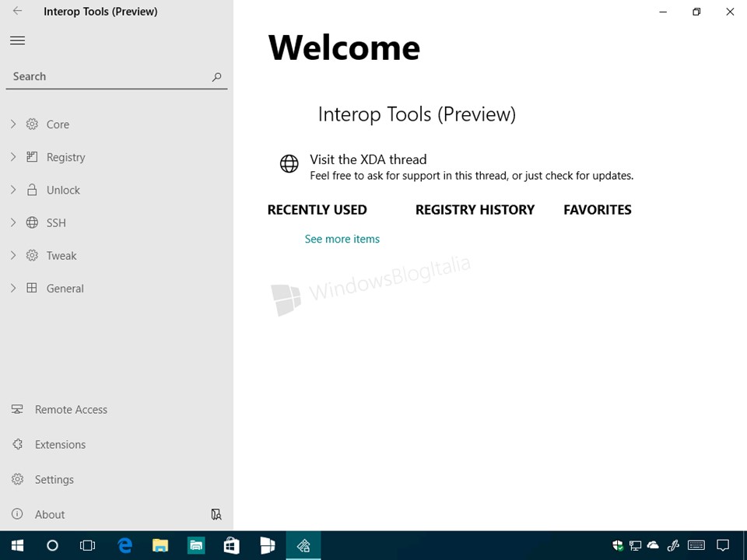Switch to the REGISTRY HISTORY tab

(x=475, y=210)
